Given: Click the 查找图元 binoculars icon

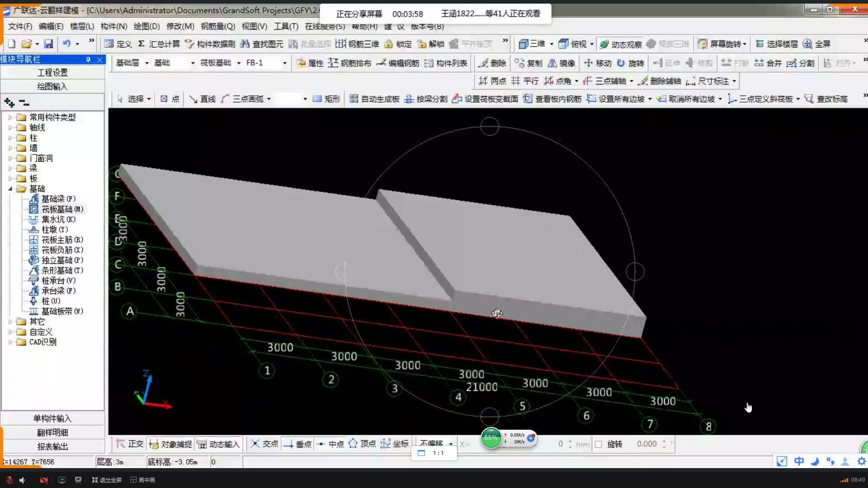Looking at the screenshot, I should coord(245,44).
